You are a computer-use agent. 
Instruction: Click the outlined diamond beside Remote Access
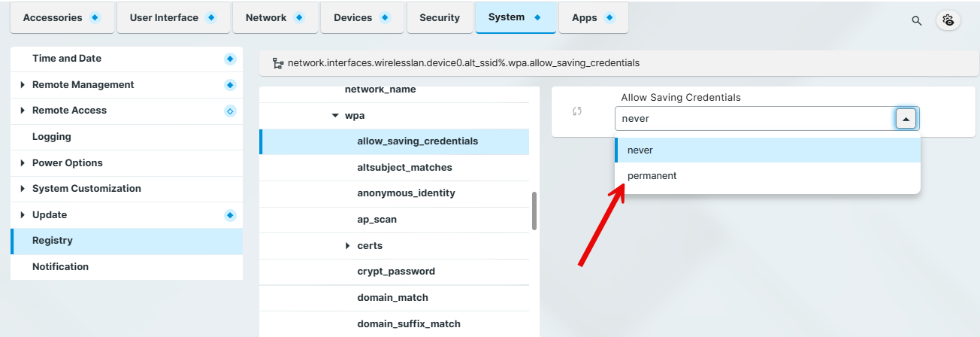230,111
